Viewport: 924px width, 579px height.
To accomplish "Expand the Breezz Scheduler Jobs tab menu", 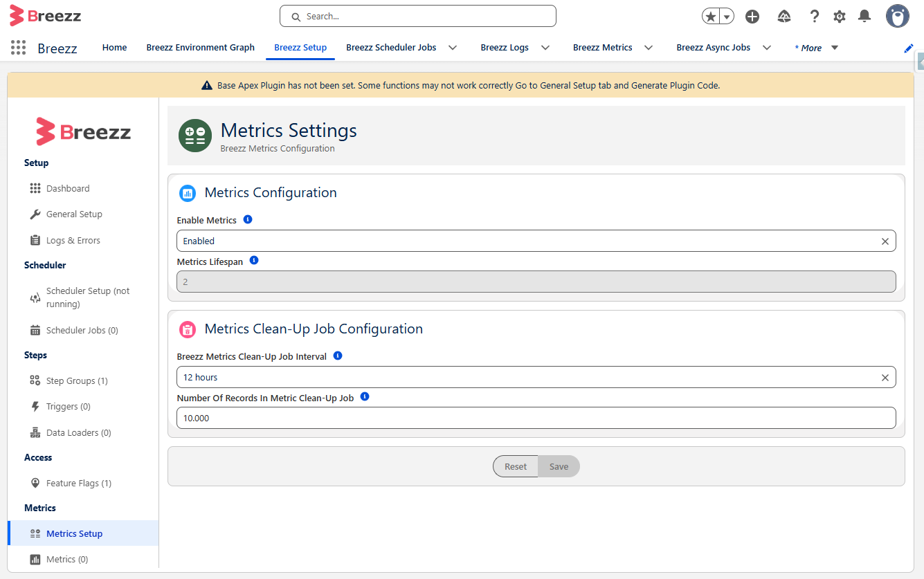I will point(453,48).
